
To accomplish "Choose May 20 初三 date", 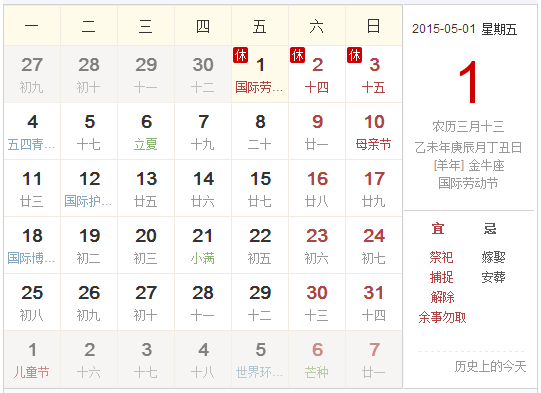I will coord(146,245).
